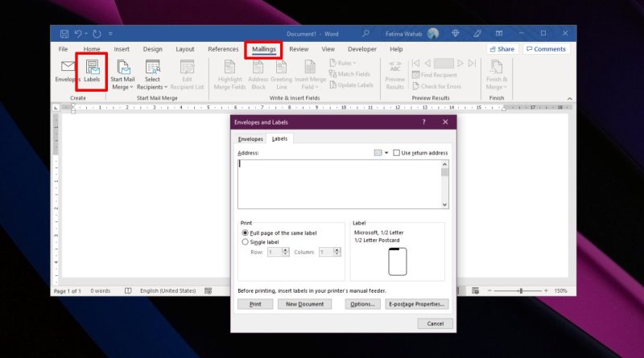Click the New Document button

click(305, 304)
